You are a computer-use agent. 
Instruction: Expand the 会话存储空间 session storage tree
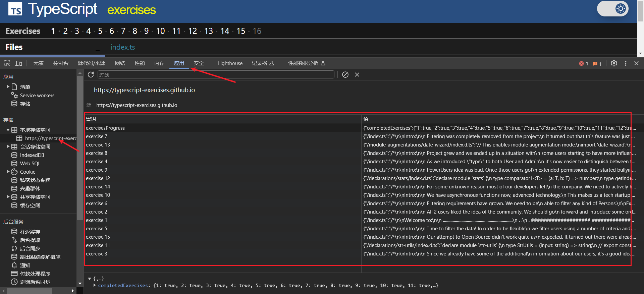coord(8,146)
